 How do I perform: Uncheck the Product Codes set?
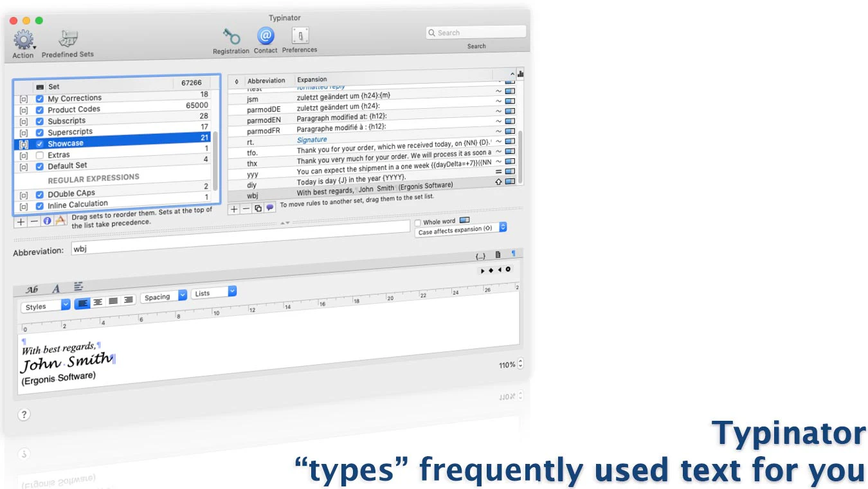point(40,110)
